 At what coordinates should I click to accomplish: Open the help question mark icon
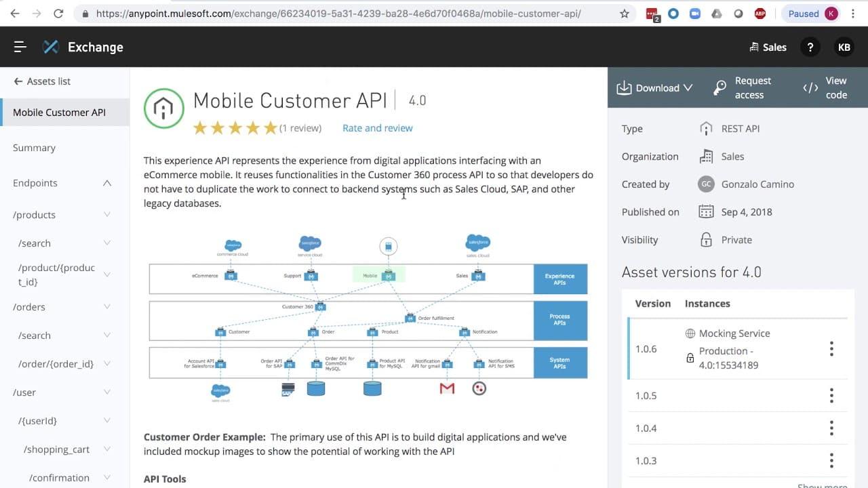pyautogui.click(x=810, y=47)
